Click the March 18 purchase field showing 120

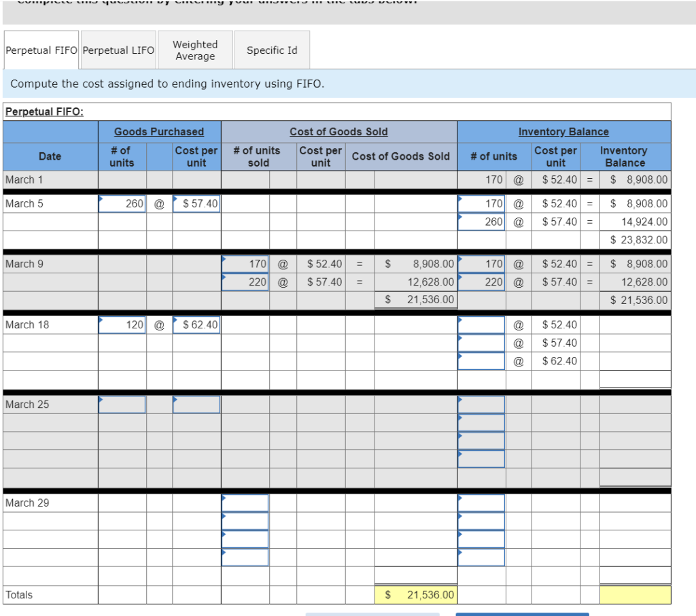123,324
